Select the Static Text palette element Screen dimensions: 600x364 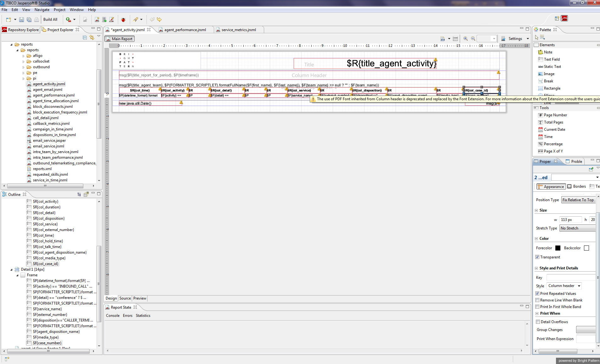point(550,67)
